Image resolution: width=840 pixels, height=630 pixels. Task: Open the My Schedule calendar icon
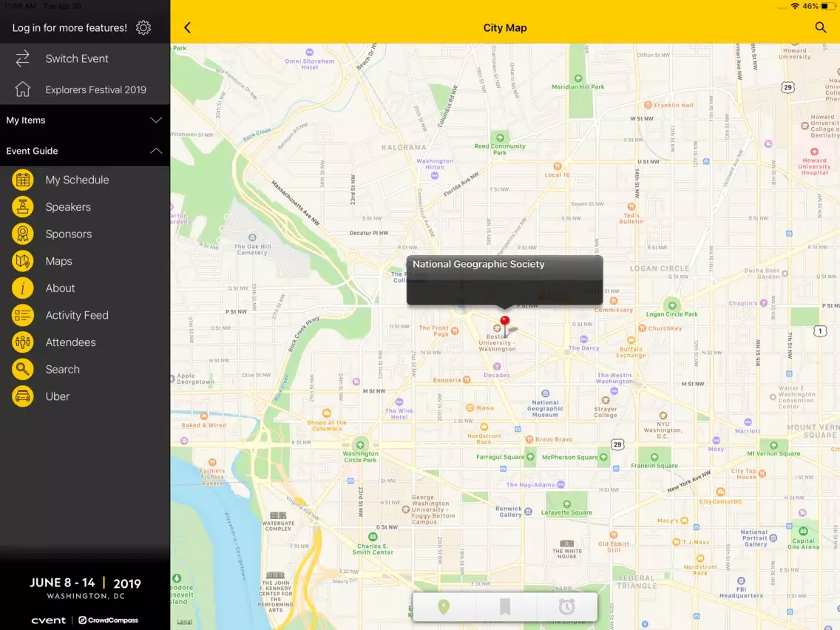pos(22,180)
